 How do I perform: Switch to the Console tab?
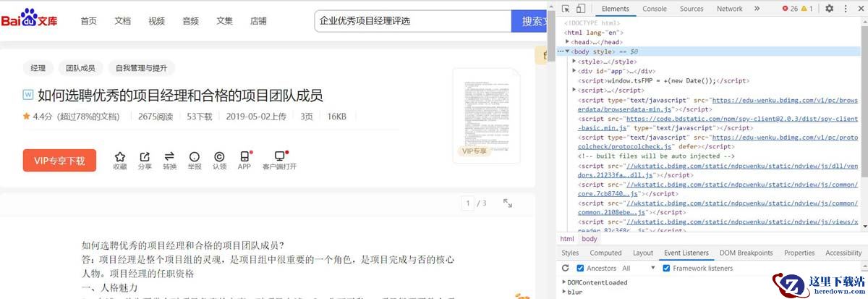pyautogui.click(x=654, y=9)
